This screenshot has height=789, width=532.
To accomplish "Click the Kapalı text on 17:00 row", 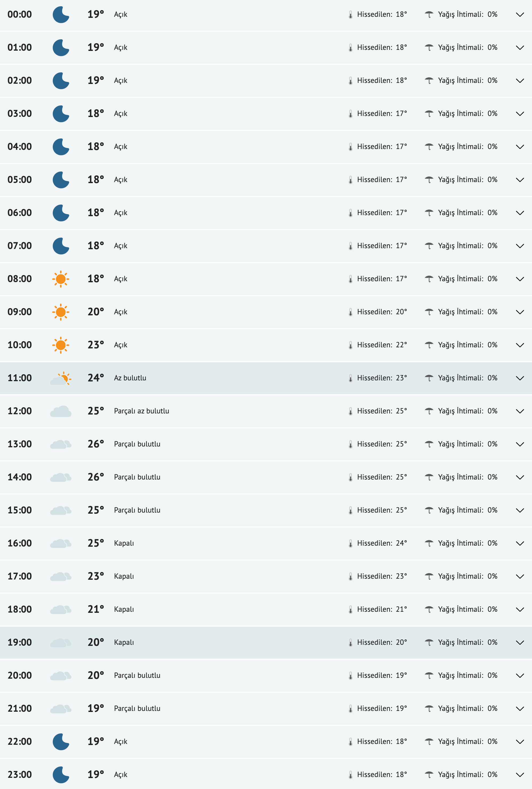I will (x=124, y=576).
